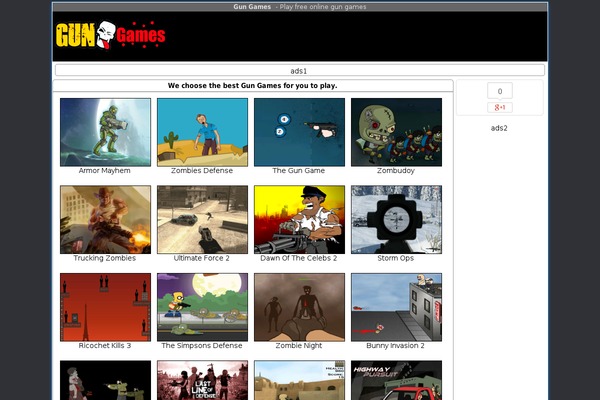600x400 pixels.
Task: Open the Highway Pursuit game thumbnail
Action: pyautogui.click(x=396, y=380)
